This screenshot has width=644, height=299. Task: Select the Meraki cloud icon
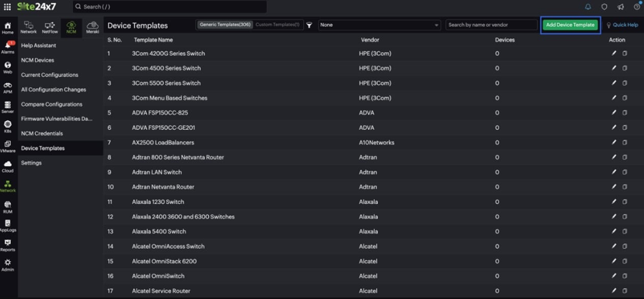(92, 27)
